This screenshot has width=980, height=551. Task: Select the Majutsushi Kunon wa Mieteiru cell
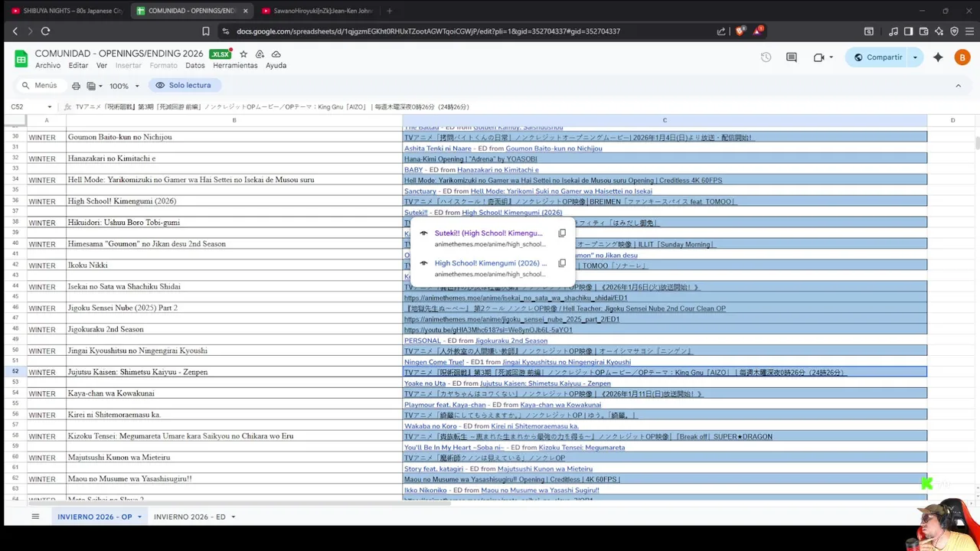pyautogui.click(x=234, y=458)
